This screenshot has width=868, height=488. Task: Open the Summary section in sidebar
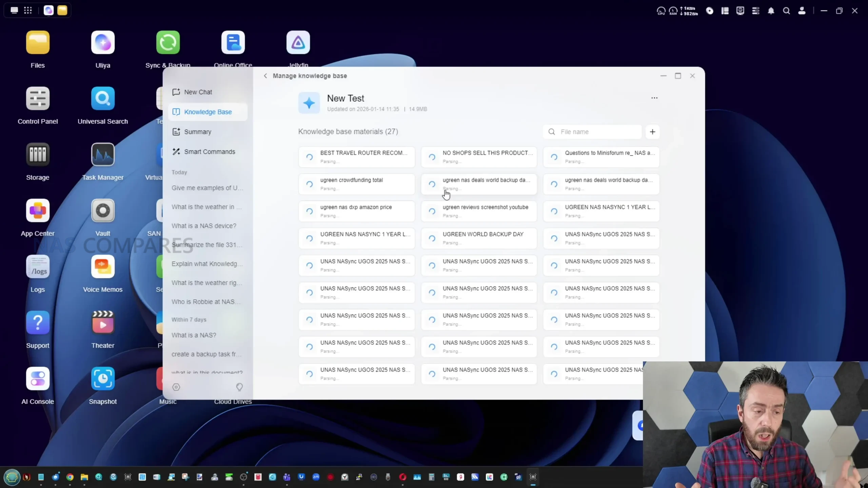click(x=197, y=132)
